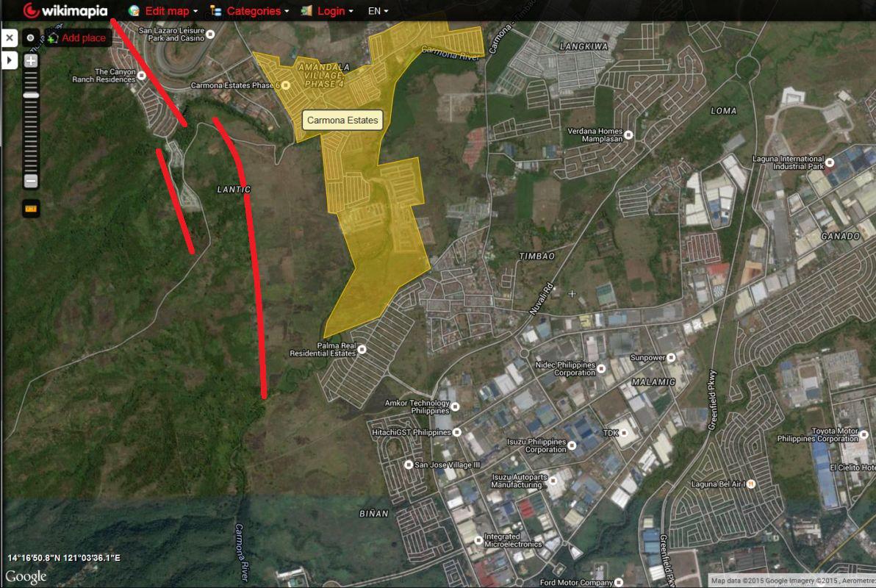Select San Lazaro Leisure Park marker
The image size is (876, 588).
tap(211, 35)
